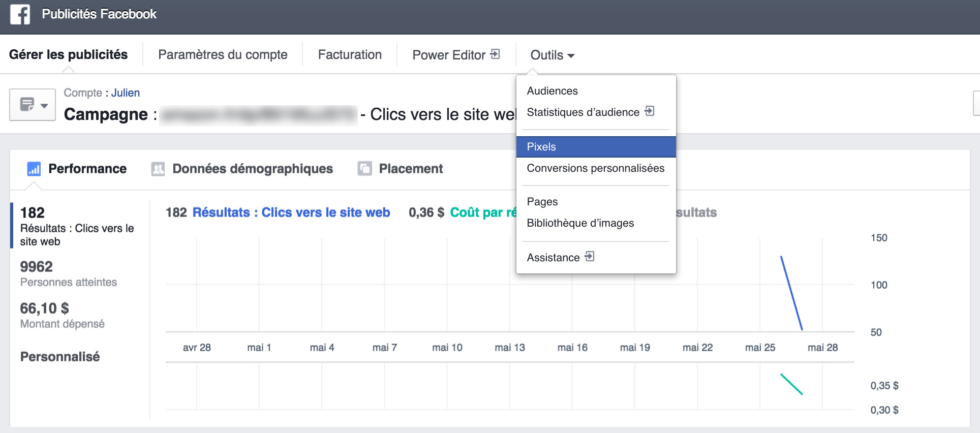Viewport: 980px width, 433px height.
Task: Click the Power Editor external link icon
Action: coord(495,54)
